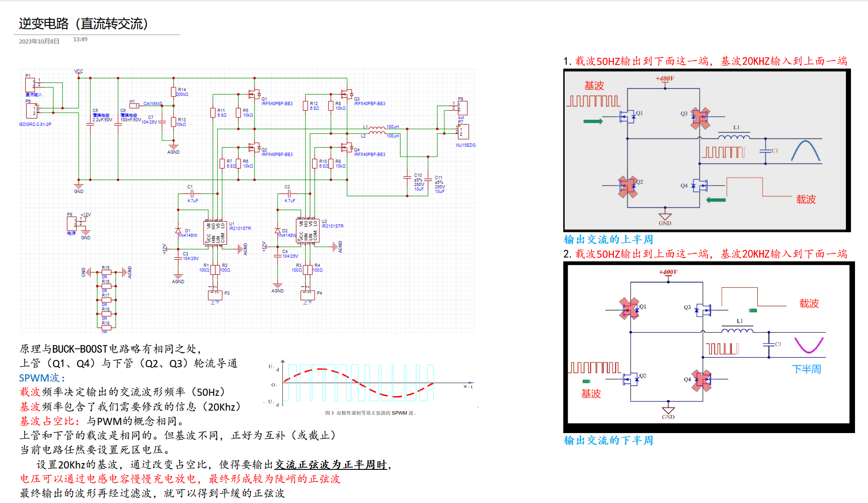
Task: Select the page date 2023年10月8日
Action: [39, 41]
